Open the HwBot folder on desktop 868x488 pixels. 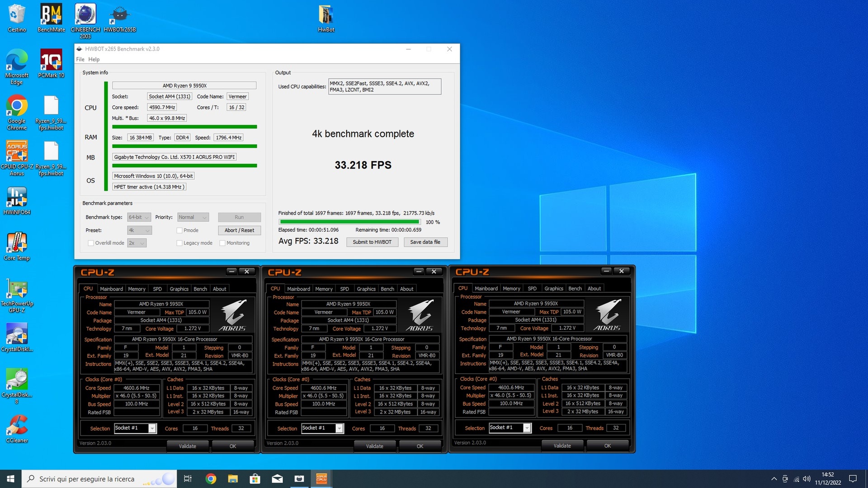click(326, 18)
